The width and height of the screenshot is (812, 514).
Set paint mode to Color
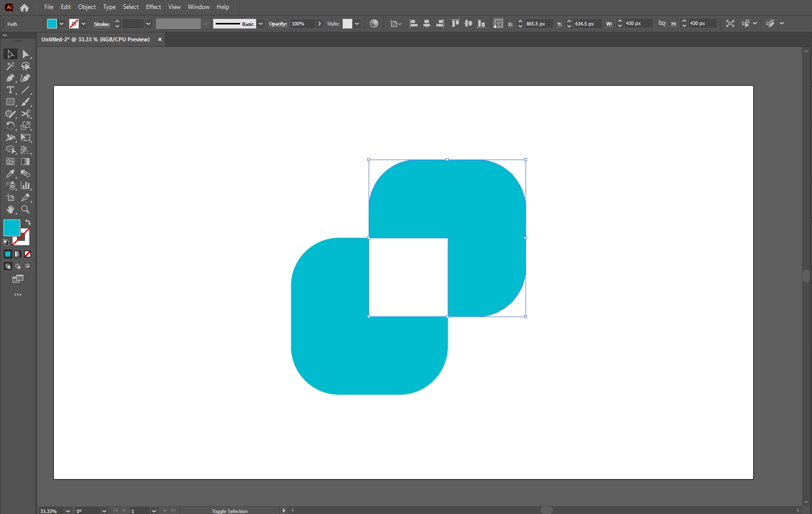[7, 254]
